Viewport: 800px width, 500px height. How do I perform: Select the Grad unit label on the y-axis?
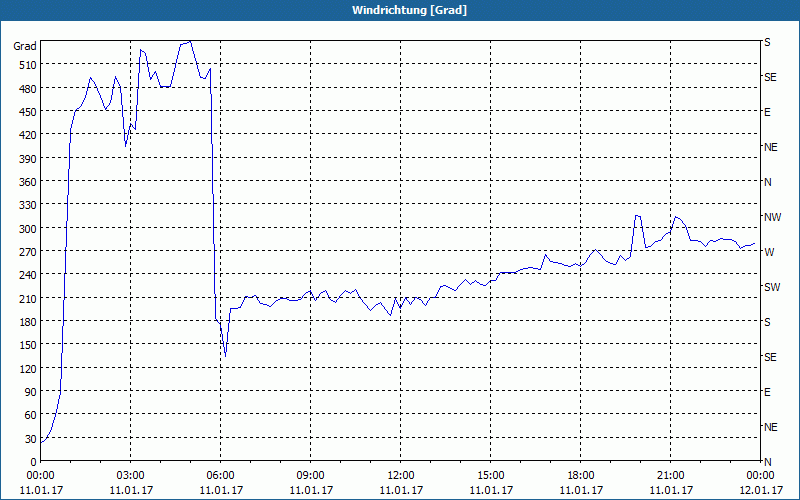click(x=25, y=46)
